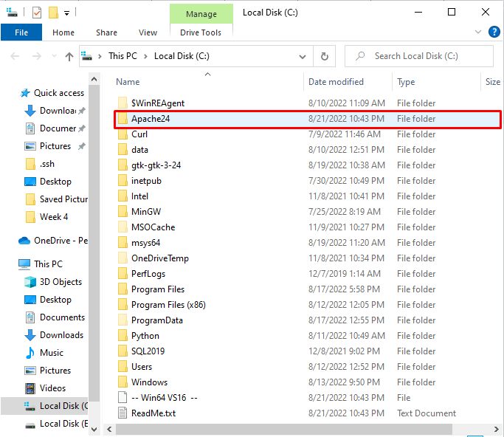The image size is (504, 437).
Task: Open the recent locations dropdown arrow
Action: point(54,56)
